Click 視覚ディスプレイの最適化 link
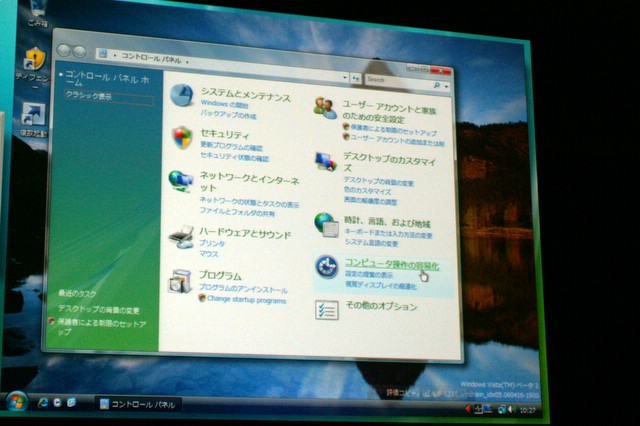Viewport: 640px width, 426px height. 381,286
